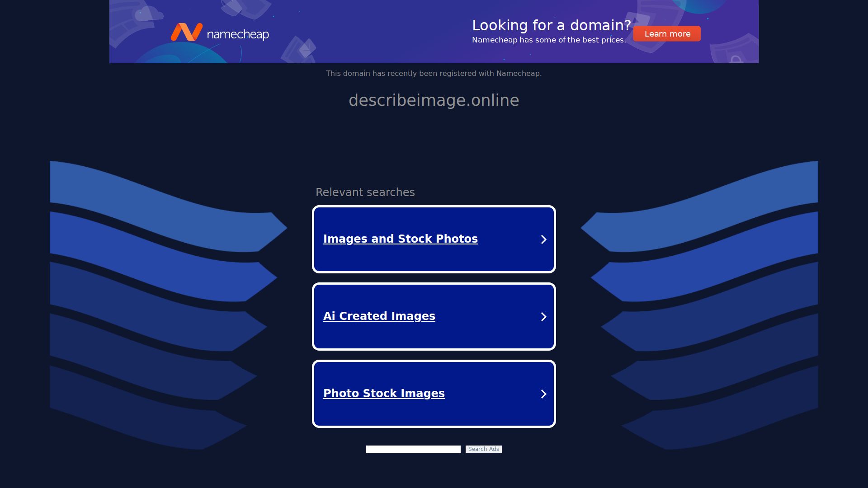Viewport: 868px width, 488px height.
Task: Open the AI Created Images link
Action: (x=379, y=316)
